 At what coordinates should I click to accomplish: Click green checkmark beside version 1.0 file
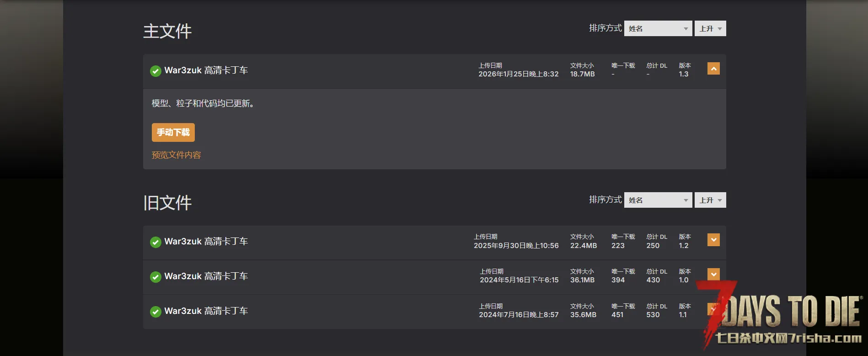pyautogui.click(x=155, y=277)
